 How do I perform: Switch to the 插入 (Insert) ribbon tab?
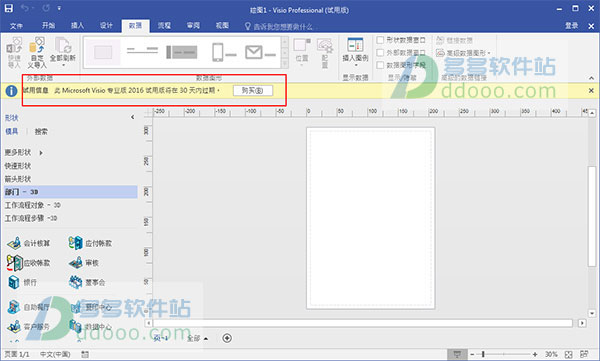tap(77, 25)
